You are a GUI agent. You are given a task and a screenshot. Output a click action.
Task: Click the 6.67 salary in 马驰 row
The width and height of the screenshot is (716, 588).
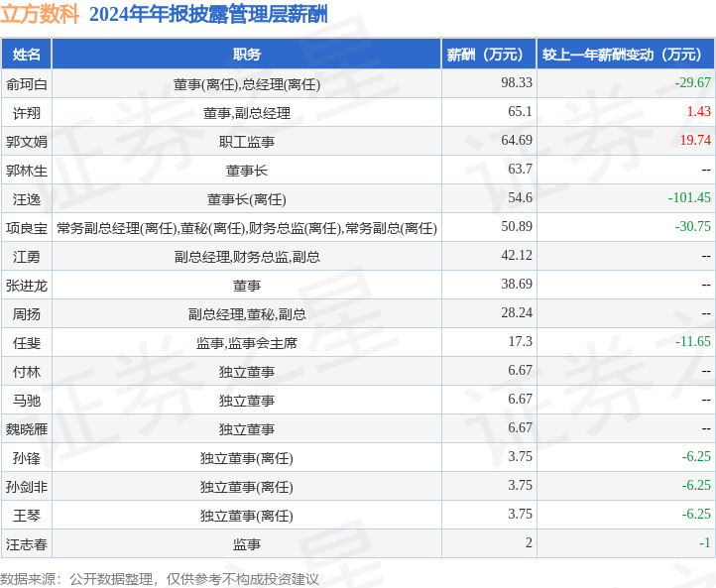pyautogui.click(x=520, y=399)
